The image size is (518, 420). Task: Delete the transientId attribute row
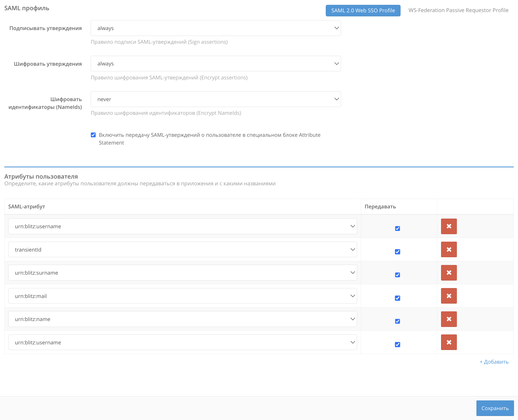tap(449, 249)
